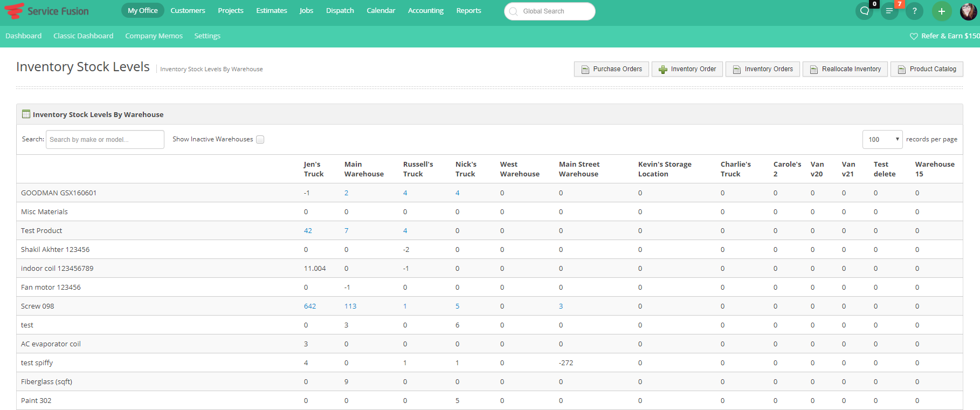Click the Warehouse 15 column header
The image size is (980, 410).
tap(935, 169)
